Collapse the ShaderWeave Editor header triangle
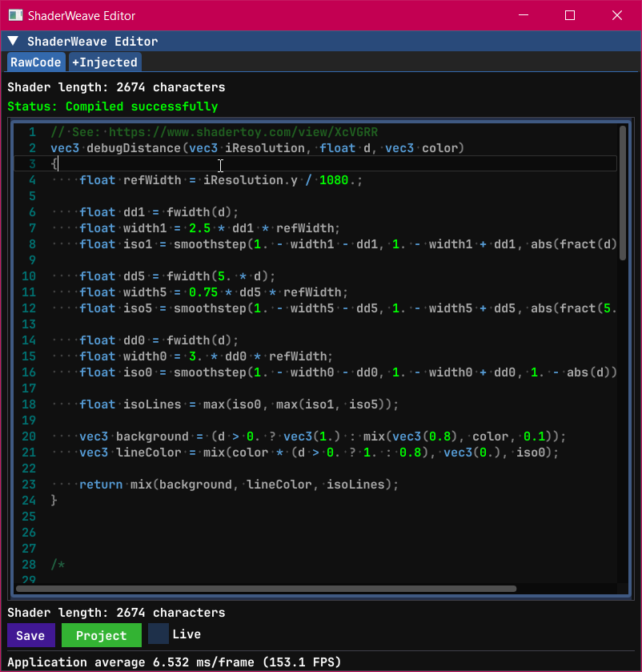The image size is (642, 672). 12,41
